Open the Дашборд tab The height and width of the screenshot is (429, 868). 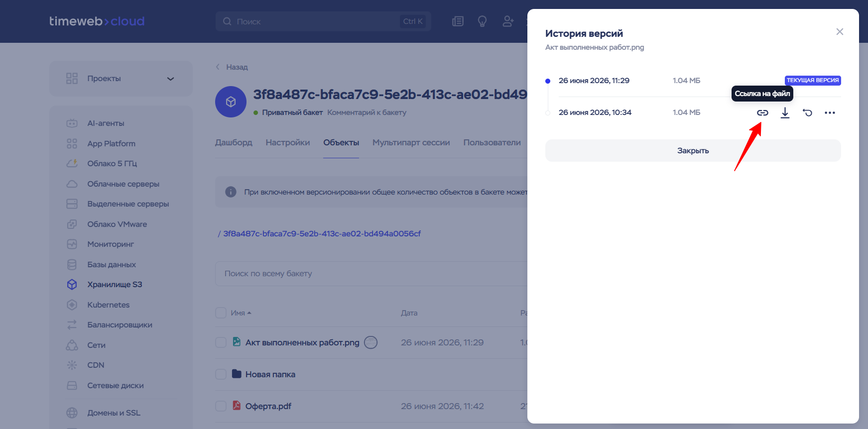tap(234, 142)
